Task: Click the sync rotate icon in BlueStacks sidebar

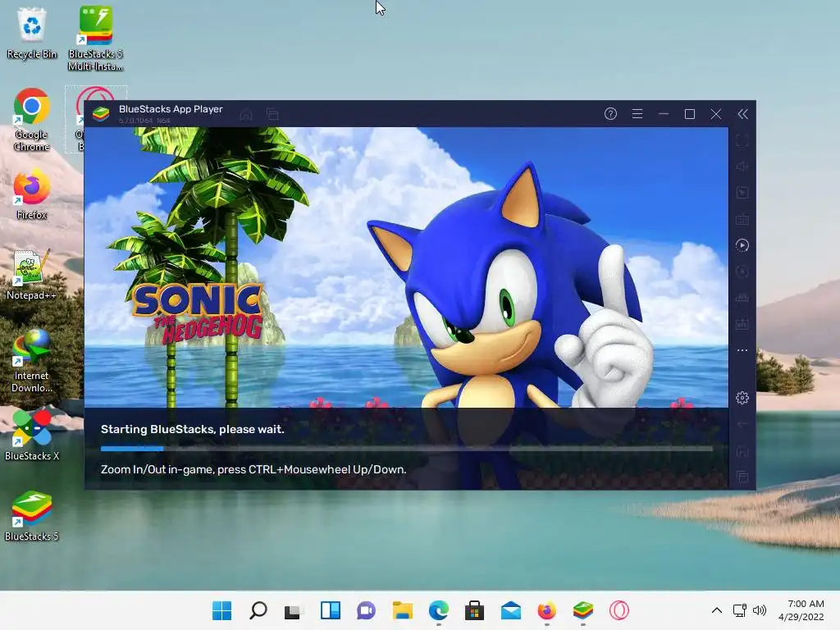Action: tap(742, 272)
